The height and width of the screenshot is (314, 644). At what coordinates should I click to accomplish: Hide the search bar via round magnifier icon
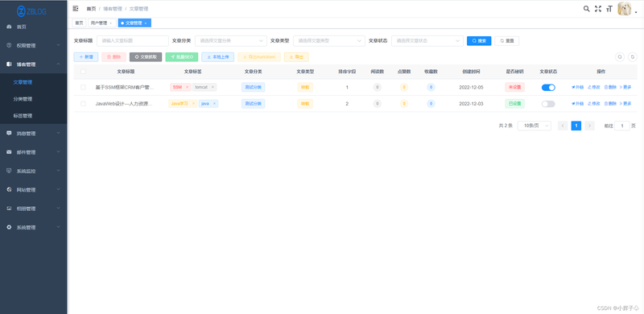coord(620,57)
